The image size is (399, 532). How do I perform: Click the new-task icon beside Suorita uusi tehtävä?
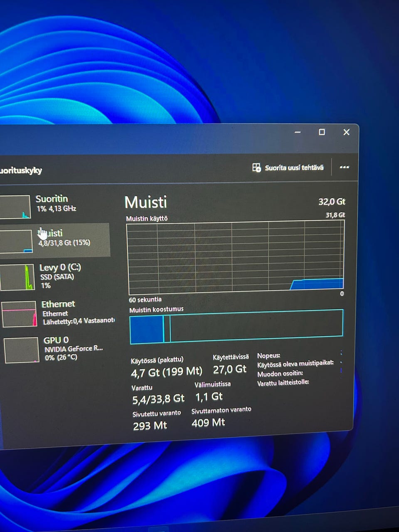[256, 167]
